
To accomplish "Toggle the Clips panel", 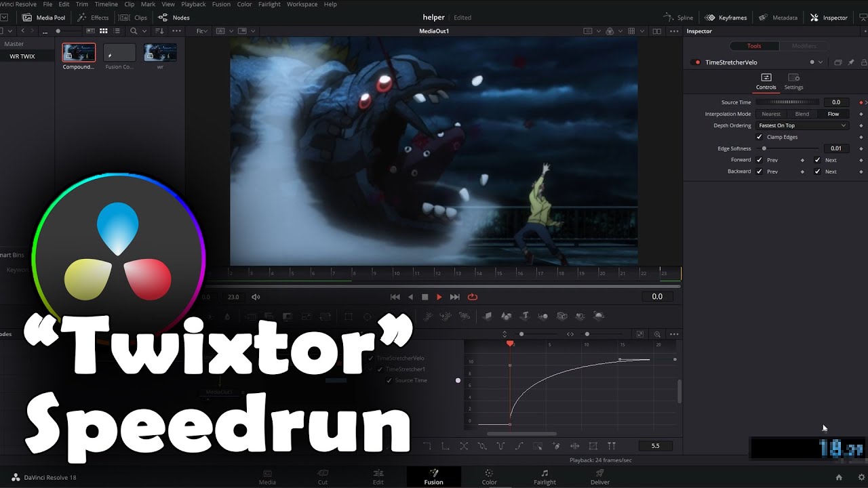I will click(x=134, y=18).
